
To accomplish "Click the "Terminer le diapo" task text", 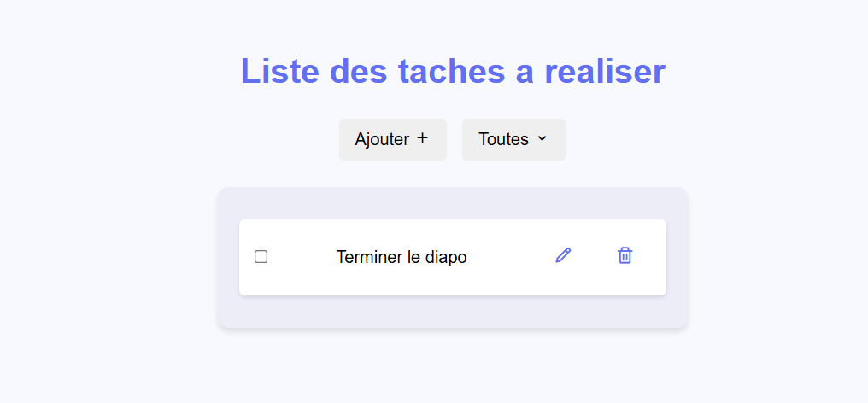I will (402, 257).
